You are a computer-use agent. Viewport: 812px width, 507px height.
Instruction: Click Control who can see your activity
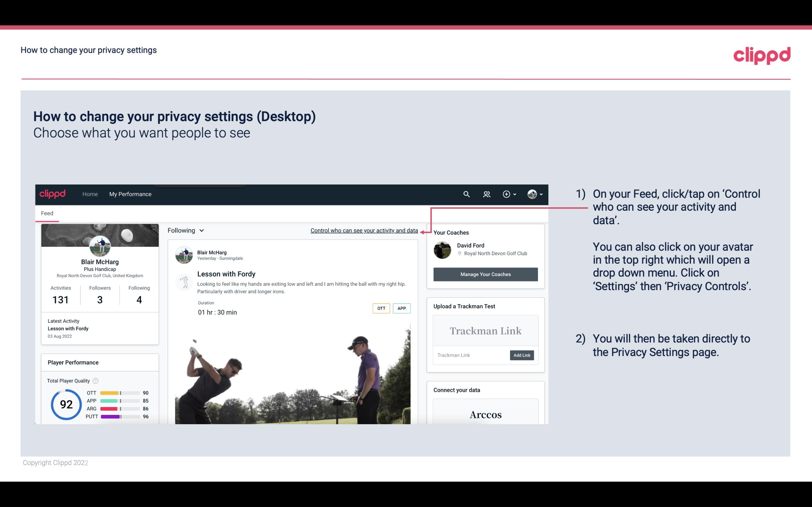point(364,230)
